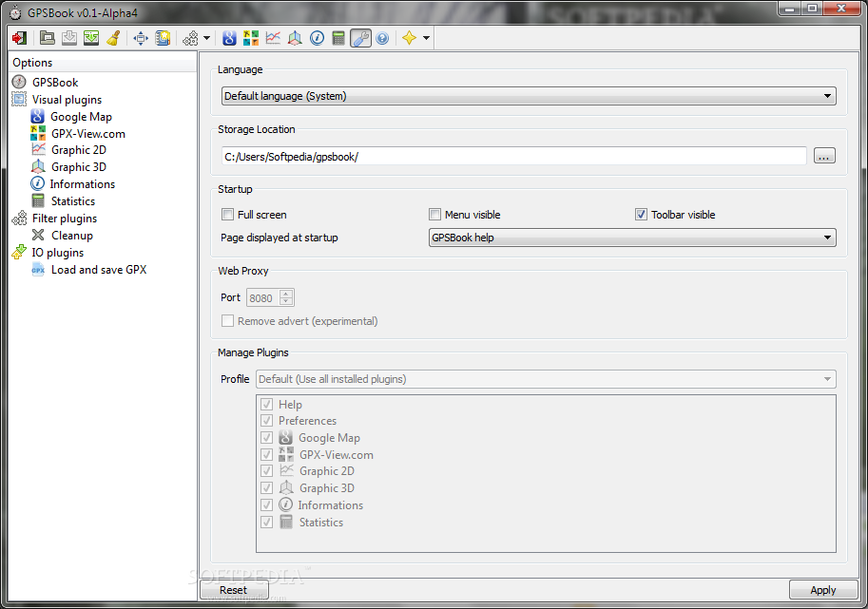The height and width of the screenshot is (609, 868).
Task: Select Informations in the options tree
Action: click(83, 184)
